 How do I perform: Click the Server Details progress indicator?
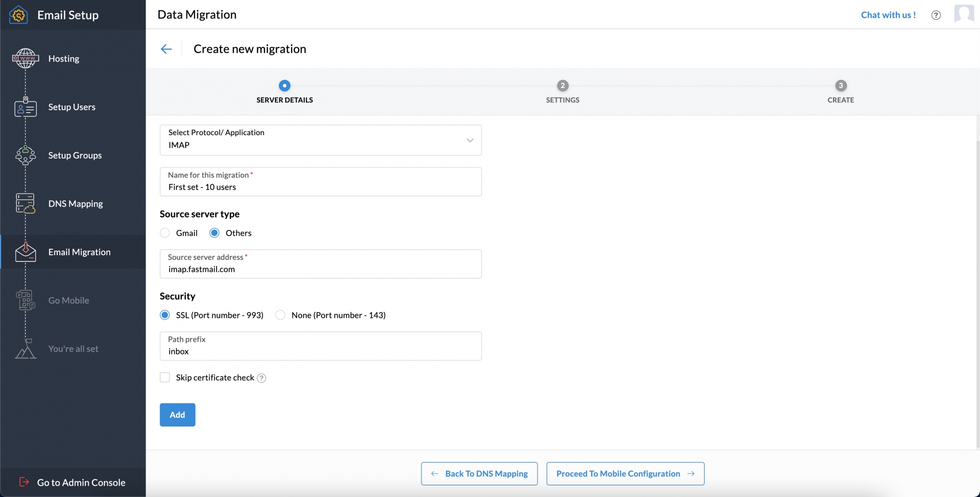[285, 86]
